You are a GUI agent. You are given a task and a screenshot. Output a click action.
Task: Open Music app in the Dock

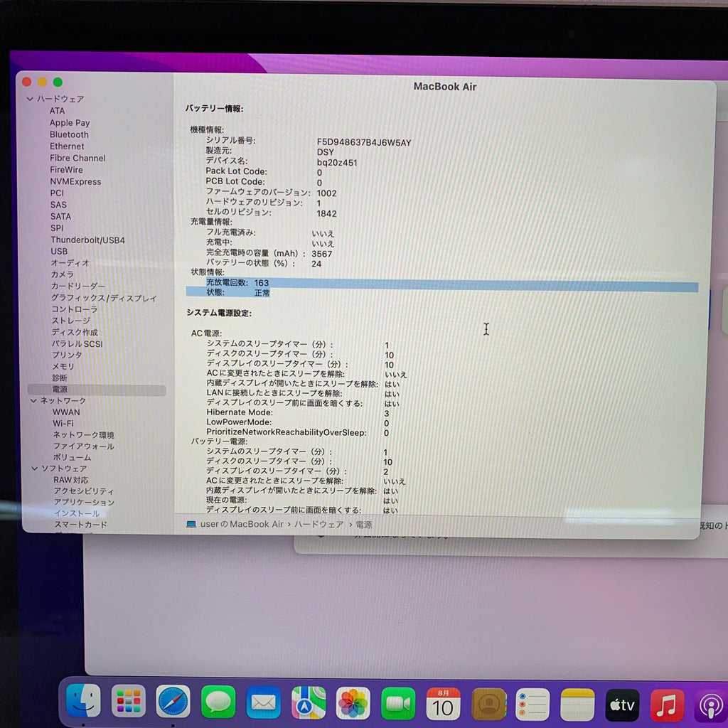point(667,707)
